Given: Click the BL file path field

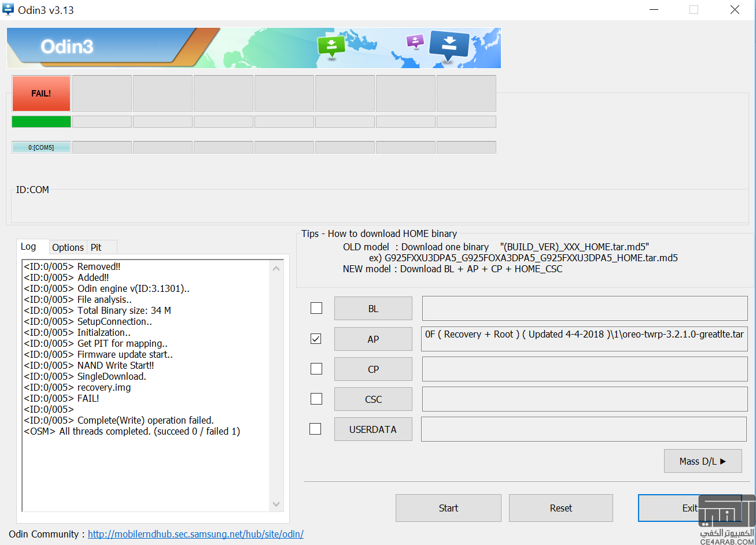Looking at the screenshot, I should click(x=585, y=308).
